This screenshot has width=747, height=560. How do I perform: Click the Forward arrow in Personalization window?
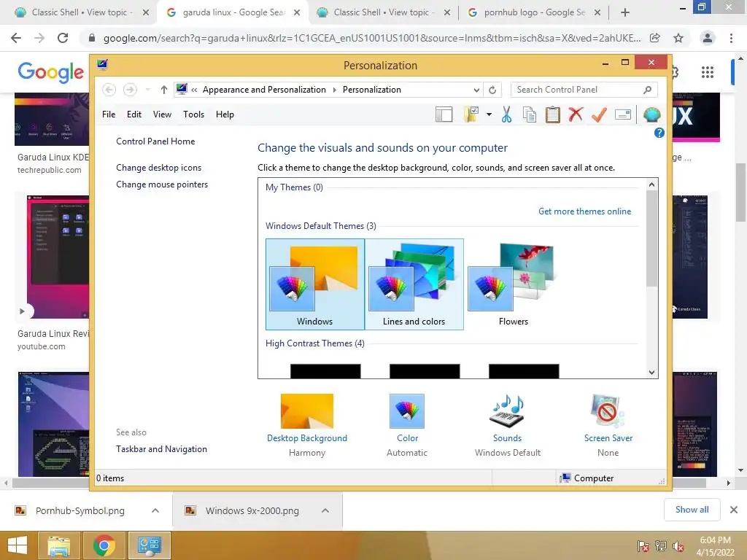(130, 90)
